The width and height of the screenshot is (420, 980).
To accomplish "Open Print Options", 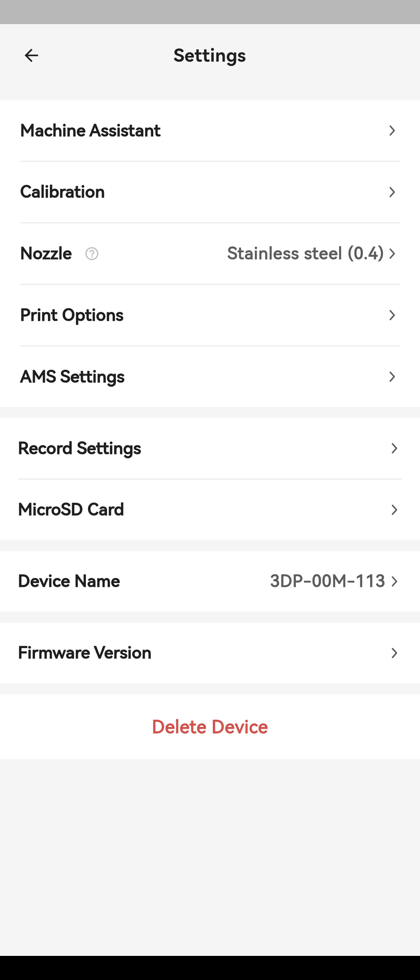I will click(72, 315).
